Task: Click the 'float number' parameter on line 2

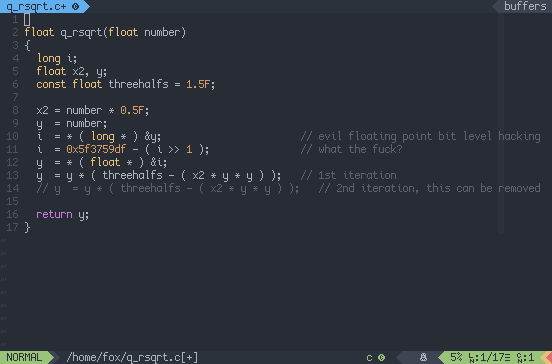Action: pos(144,33)
